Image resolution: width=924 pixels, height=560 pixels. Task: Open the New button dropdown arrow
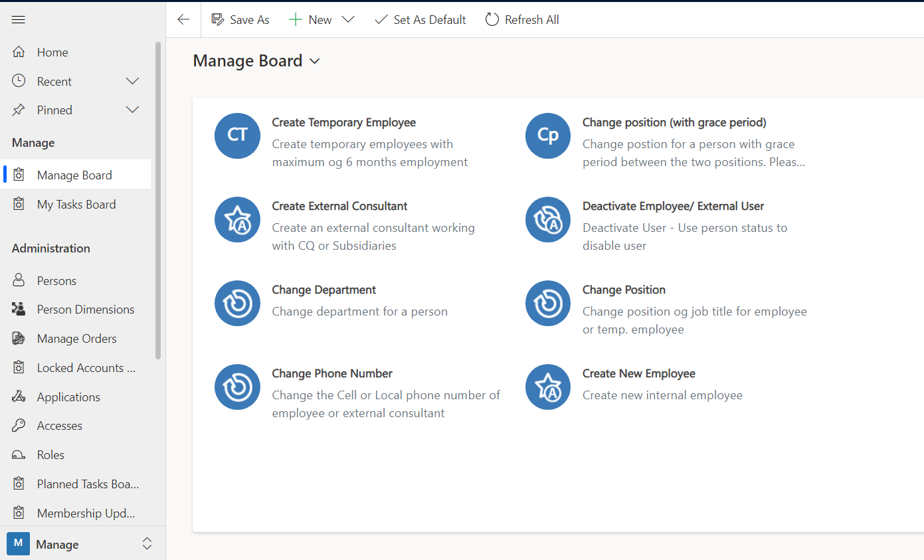point(348,20)
